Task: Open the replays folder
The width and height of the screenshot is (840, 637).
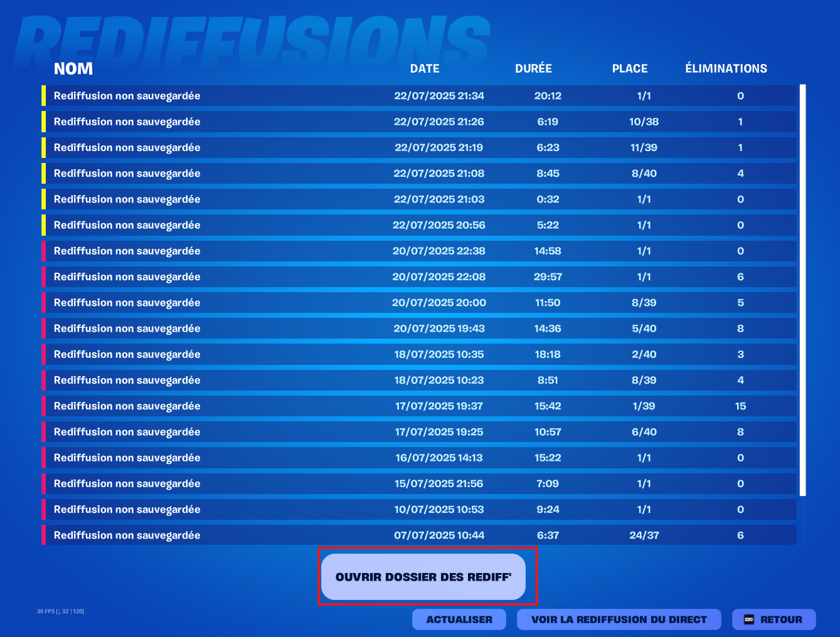Action: coord(425,577)
